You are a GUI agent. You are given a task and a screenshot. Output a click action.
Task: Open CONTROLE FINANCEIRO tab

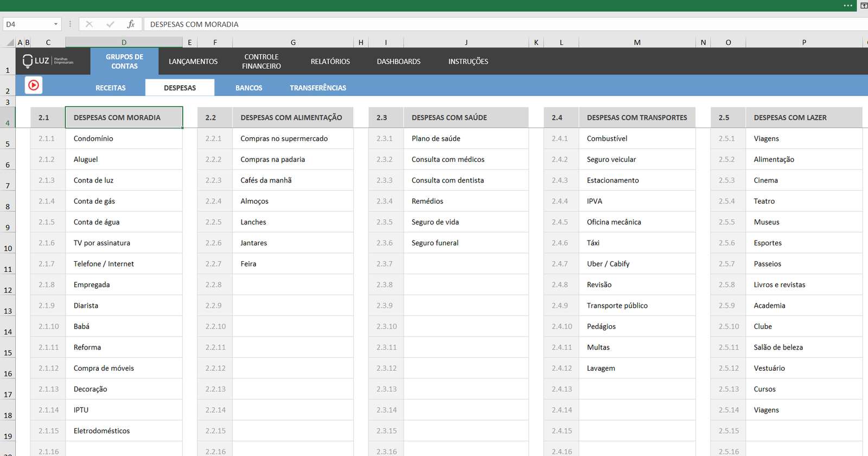pos(261,61)
